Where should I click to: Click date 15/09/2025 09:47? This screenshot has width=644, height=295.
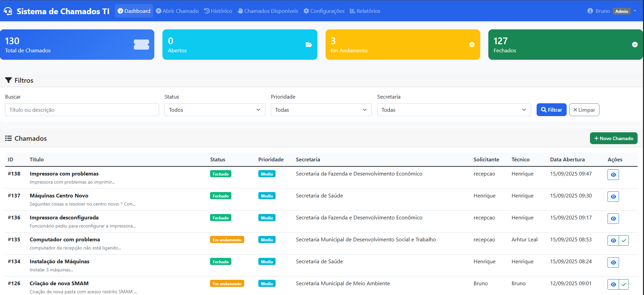[571, 173]
